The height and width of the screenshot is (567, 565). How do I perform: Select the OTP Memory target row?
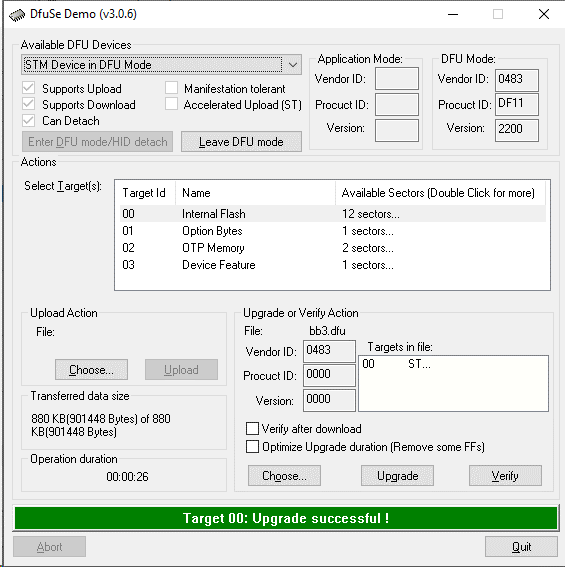coord(332,248)
